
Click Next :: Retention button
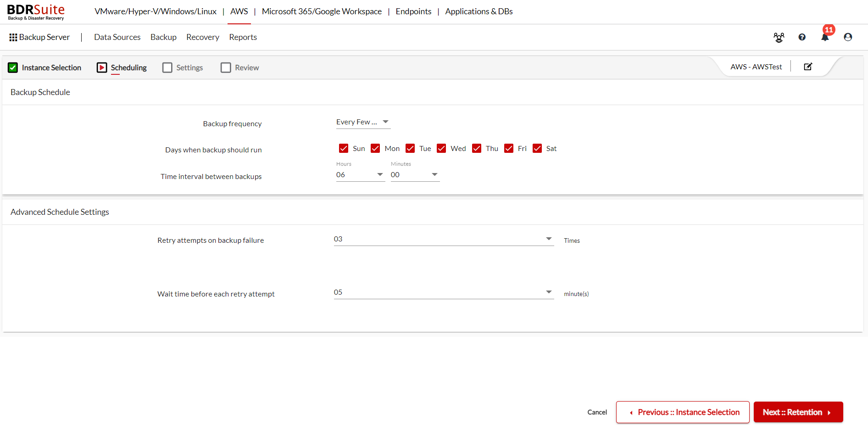tap(798, 412)
